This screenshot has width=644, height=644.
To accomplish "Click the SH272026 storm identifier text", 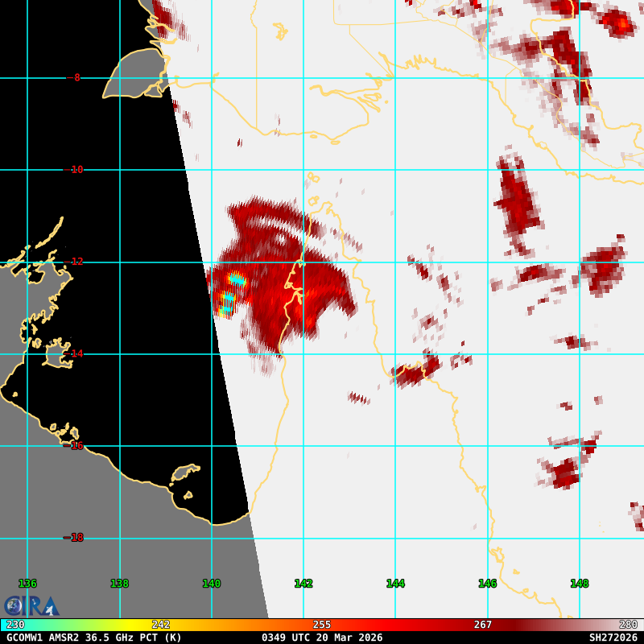I will pyautogui.click(x=613, y=638).
